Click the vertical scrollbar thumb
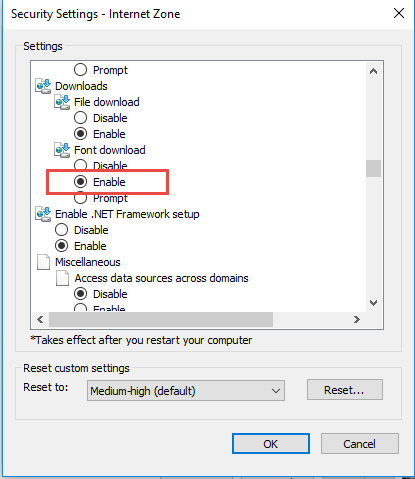Screen dimensions: 415x479 pos(373,169)
